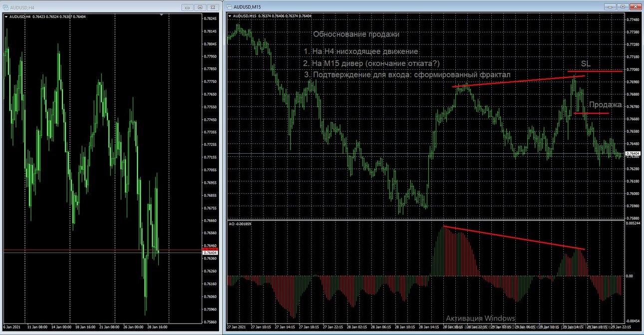Select the red trendline on the AO indicator
644x335 pixels.
coord(514,238)
